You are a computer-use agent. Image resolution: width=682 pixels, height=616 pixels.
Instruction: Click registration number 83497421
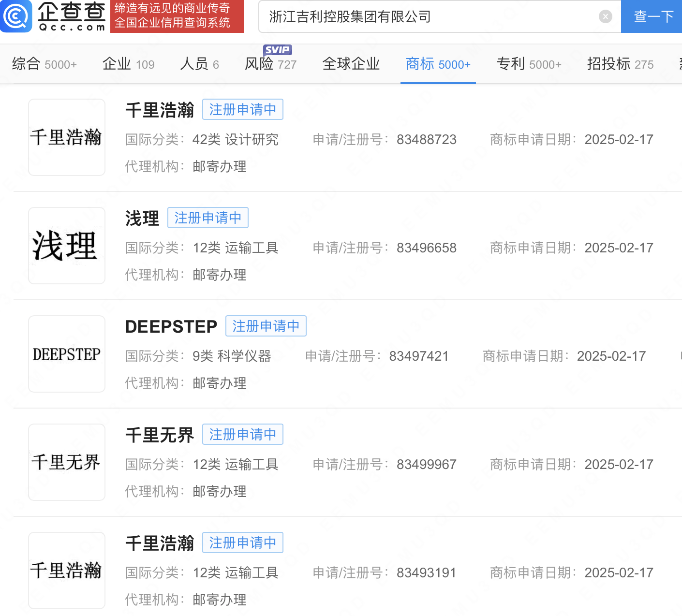tap(419, 356)
